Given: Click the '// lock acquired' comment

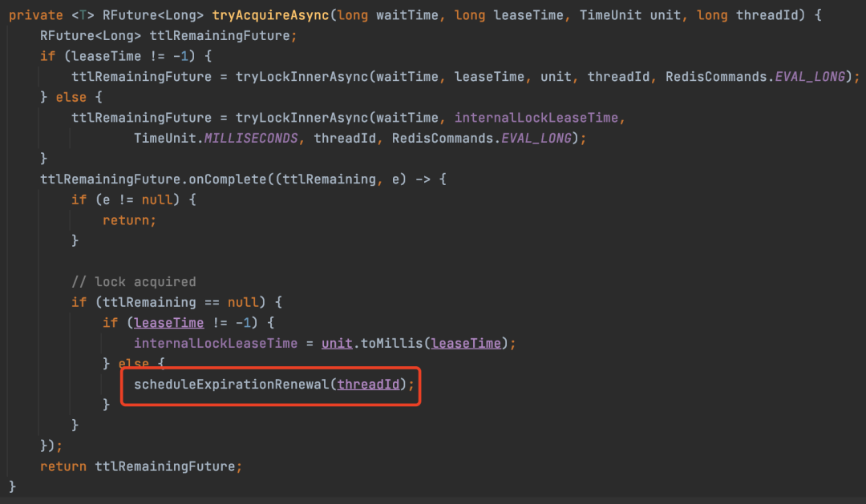Looking at the screenshot, I should click(134, 282).
